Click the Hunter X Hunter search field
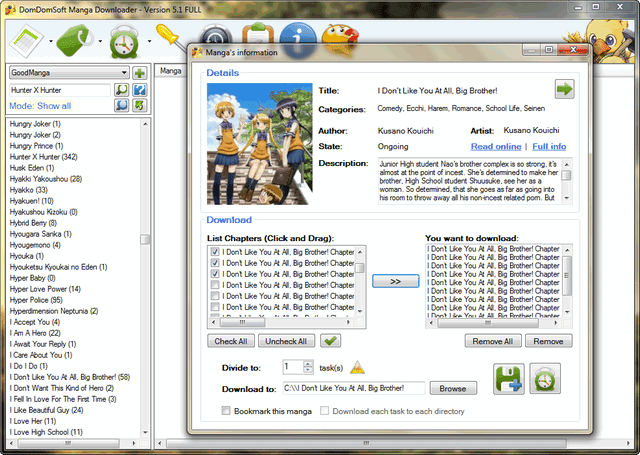Image resolution: width=640 pixels, height=455 pixels. (60, 90)
